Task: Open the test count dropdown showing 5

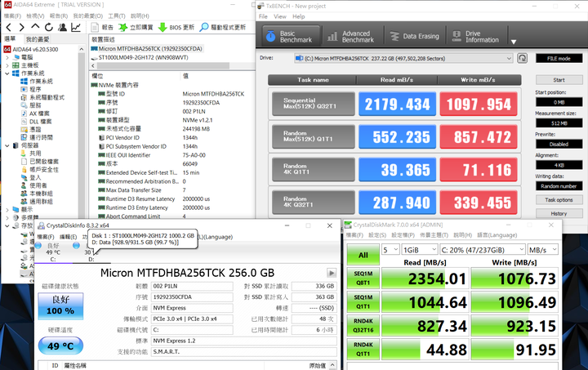Action: [390, 250]
